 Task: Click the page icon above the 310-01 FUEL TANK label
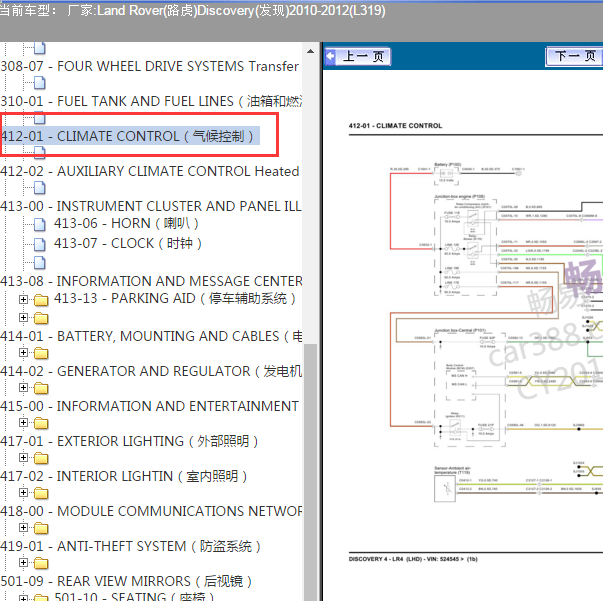point(40,83)
